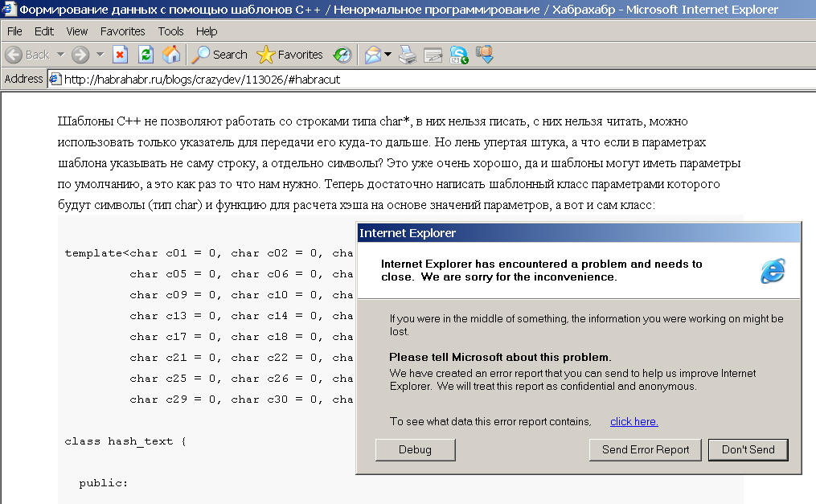Click the Edit page toolbar icon
816x504 pixels.
coord(433,55)
